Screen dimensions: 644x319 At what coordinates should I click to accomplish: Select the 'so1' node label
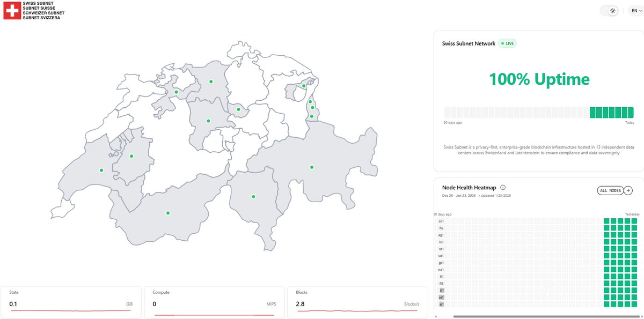tap(441, 221)
